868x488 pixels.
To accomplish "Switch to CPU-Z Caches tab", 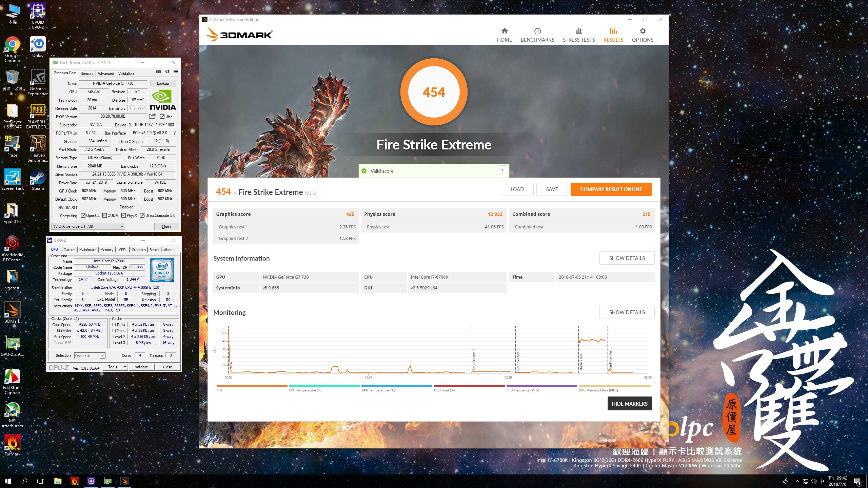I will click(x=70, y=250).
